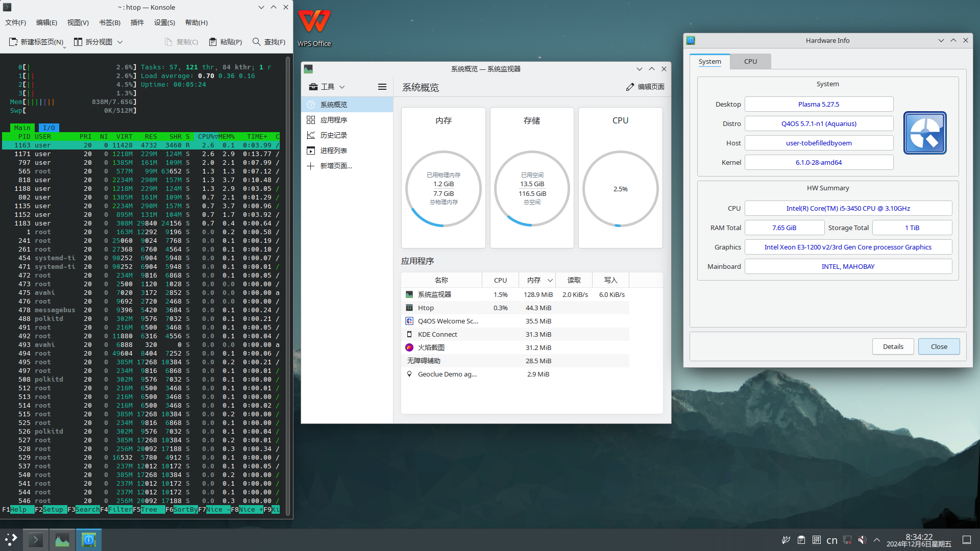Switch to CPU tab in Hardware Info

tap(750, 61)
